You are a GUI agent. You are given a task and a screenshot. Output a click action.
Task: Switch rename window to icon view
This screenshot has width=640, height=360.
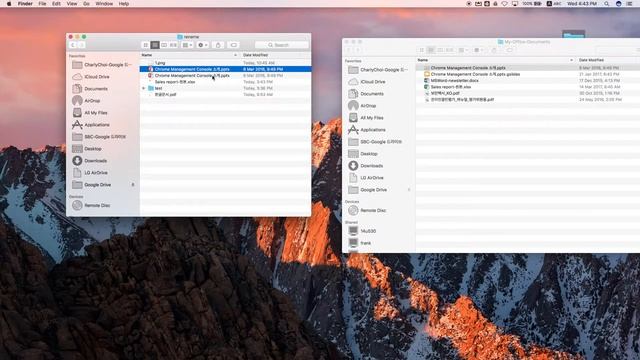click(x=146, y=45)
